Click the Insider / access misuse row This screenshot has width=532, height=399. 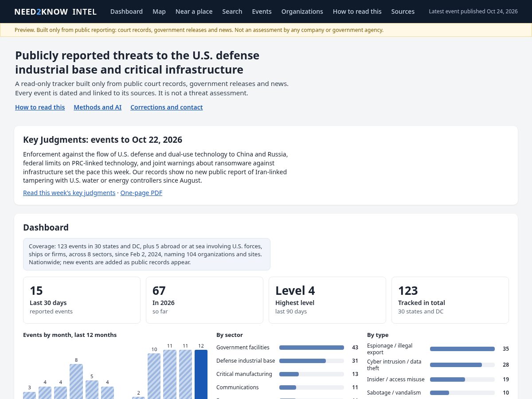[438, 379]
